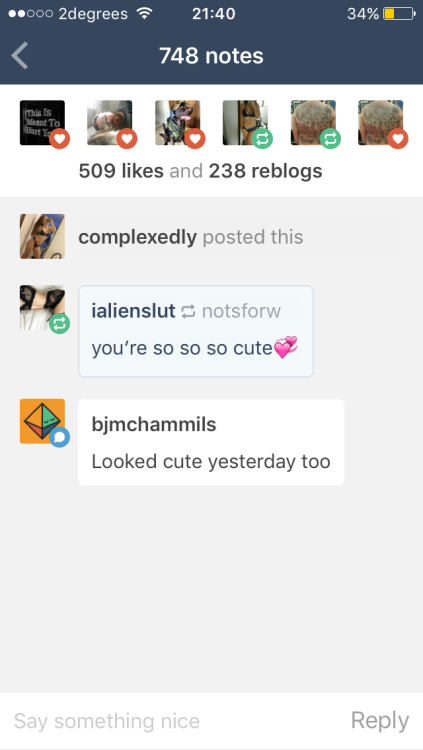Viewport: 423px width, 750px height.
Task: Tap the last back-tattoo avatar with heart
Action: (x=380, y=122)
